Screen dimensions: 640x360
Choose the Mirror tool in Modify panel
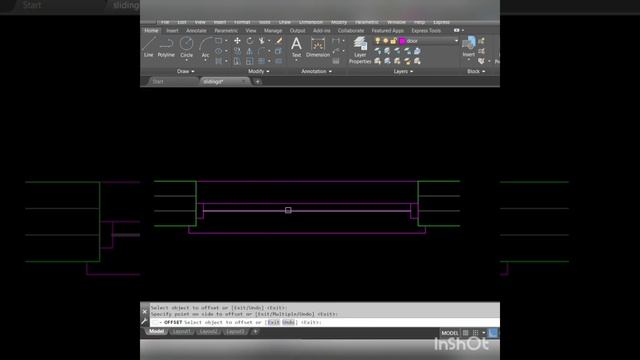click(250, 51)
